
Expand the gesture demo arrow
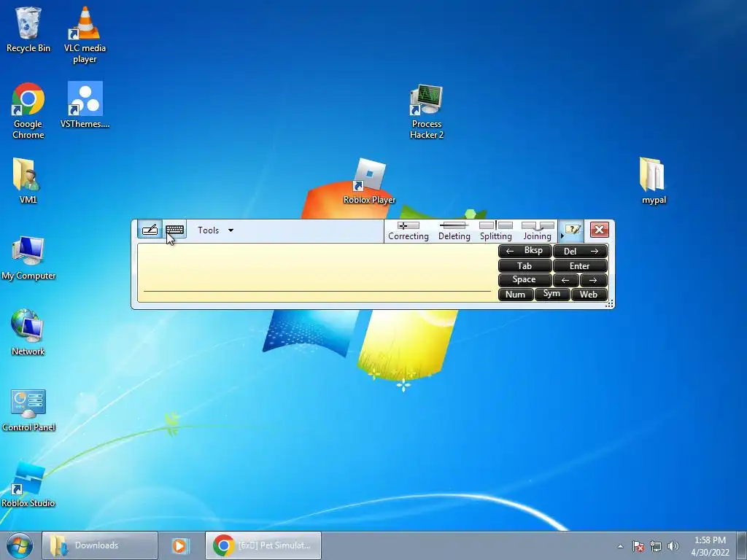562,236
